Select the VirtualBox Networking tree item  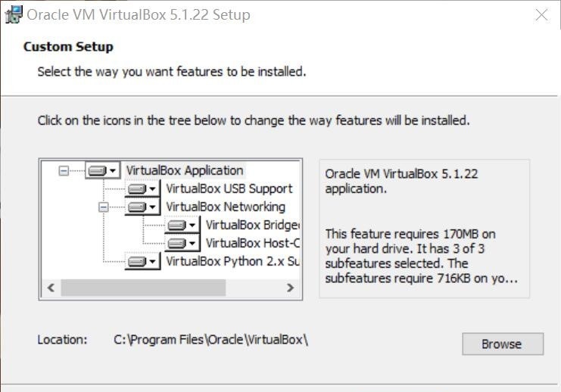(225, 207)
